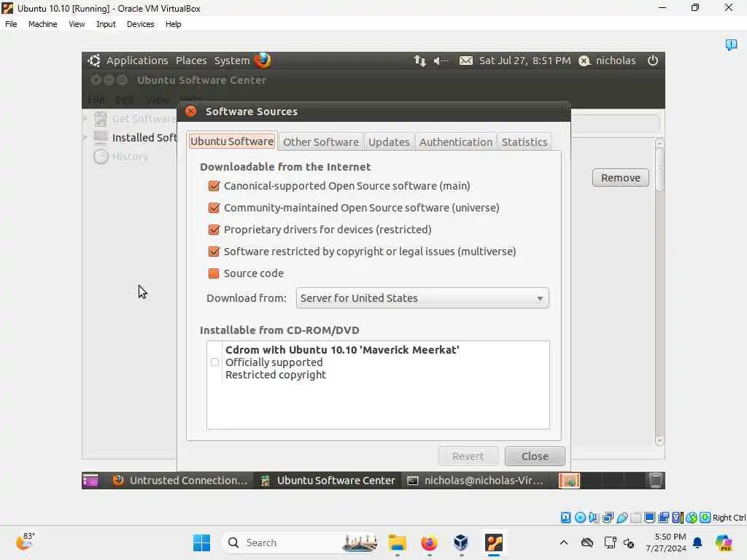Toggle Software restricted by copyright (multiverse) checkbox
The image size is (747, 560).
coord(214,252)
